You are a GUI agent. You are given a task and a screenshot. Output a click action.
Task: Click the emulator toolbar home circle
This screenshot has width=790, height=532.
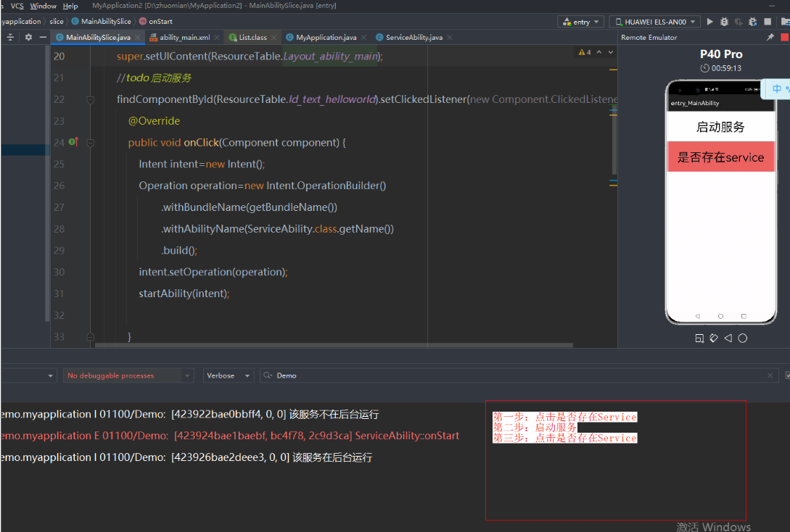tap(743, 338)
